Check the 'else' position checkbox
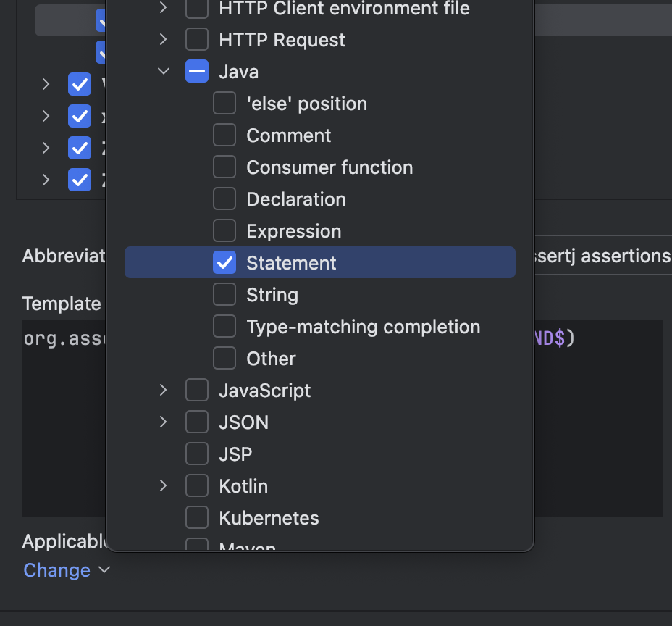Screen dimensions: 672x626 224,104
